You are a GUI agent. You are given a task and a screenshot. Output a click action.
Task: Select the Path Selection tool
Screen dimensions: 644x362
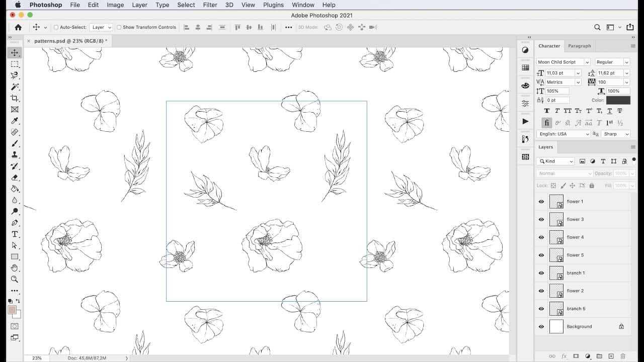coord(15,245)
